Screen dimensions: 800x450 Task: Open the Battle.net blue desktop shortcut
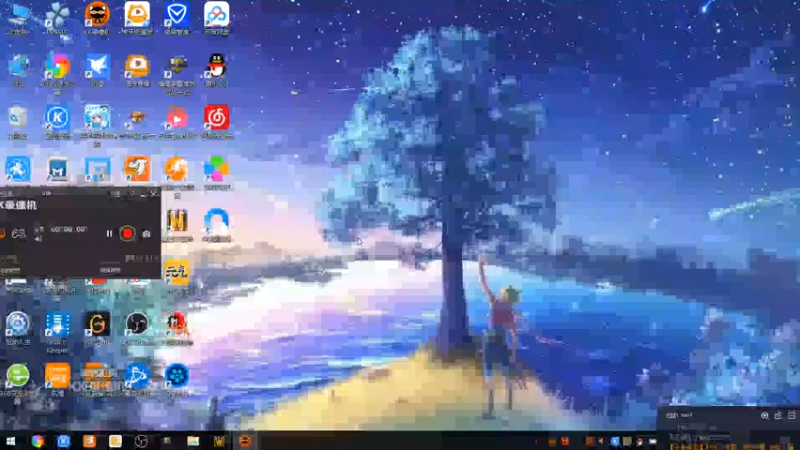(x=137, y=376)
